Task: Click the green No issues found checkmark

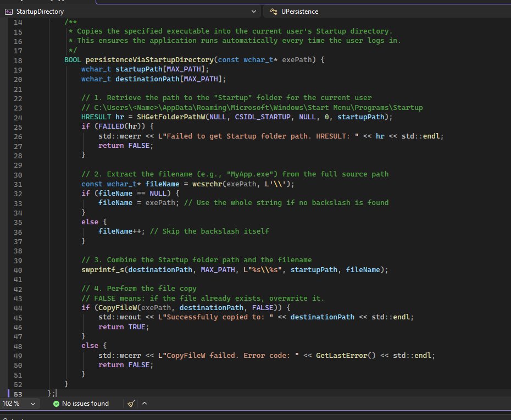Action: [x=57, y=404]
